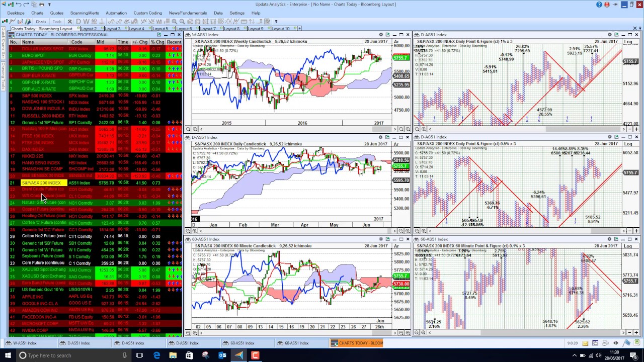This screenshot has height=362, width=644.
Task: Click the volume speaker icon in system tray
Action: tap(599, 355)
